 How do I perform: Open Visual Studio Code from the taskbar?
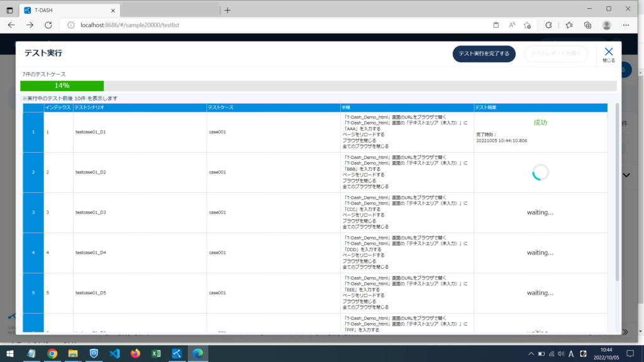click(114, 353)
